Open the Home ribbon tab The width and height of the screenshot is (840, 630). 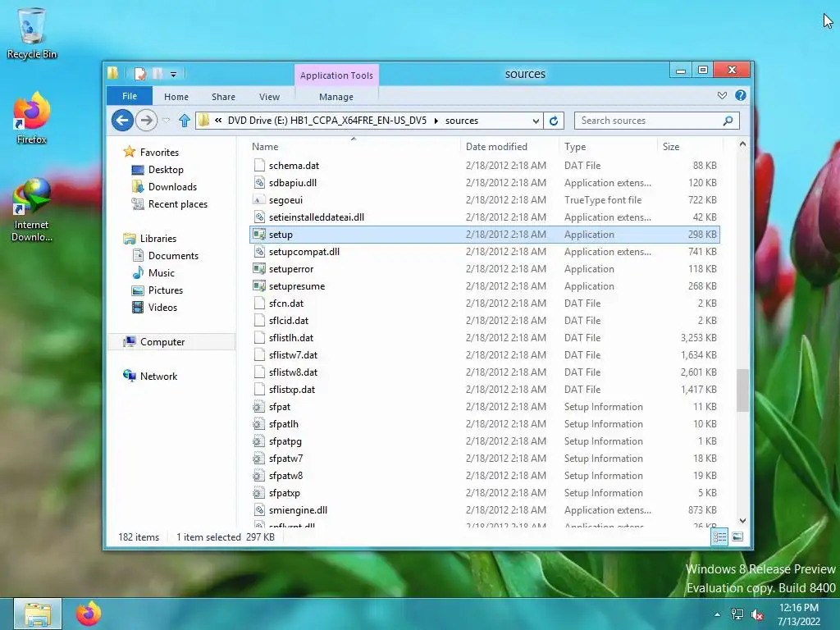pyautogui.click(x=176, y=97)
